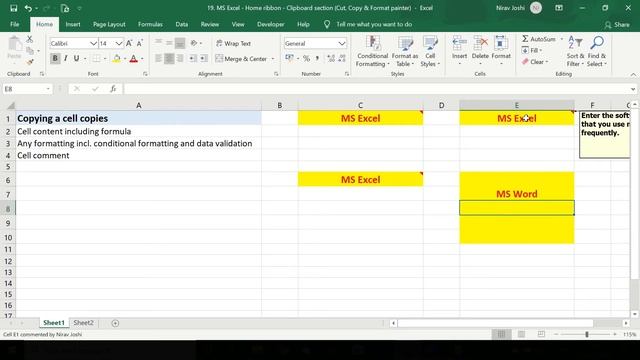Open the font name Calibri dropdown

point(93,43)
